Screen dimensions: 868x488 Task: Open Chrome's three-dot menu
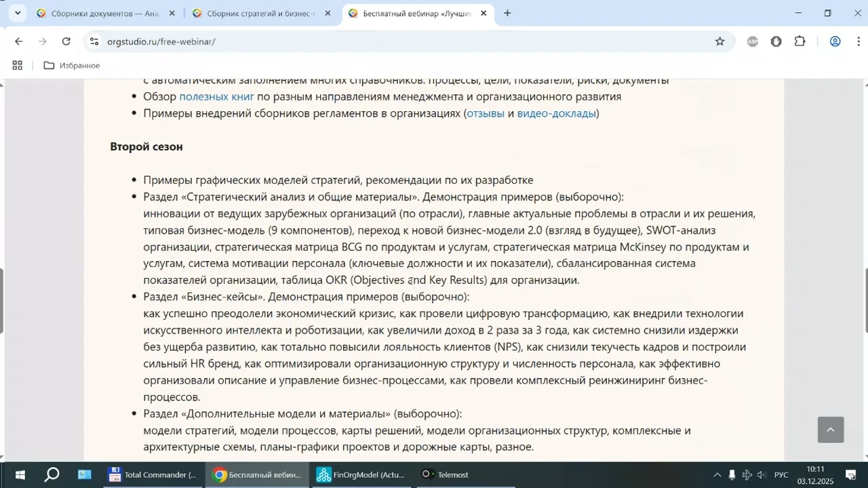(x=859, y=41)
